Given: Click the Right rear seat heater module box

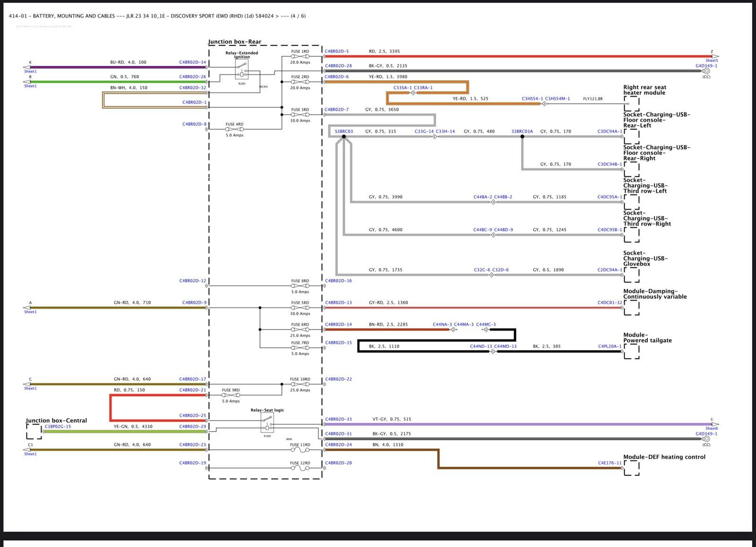Looking at the screenshot, I should [632, 104].
